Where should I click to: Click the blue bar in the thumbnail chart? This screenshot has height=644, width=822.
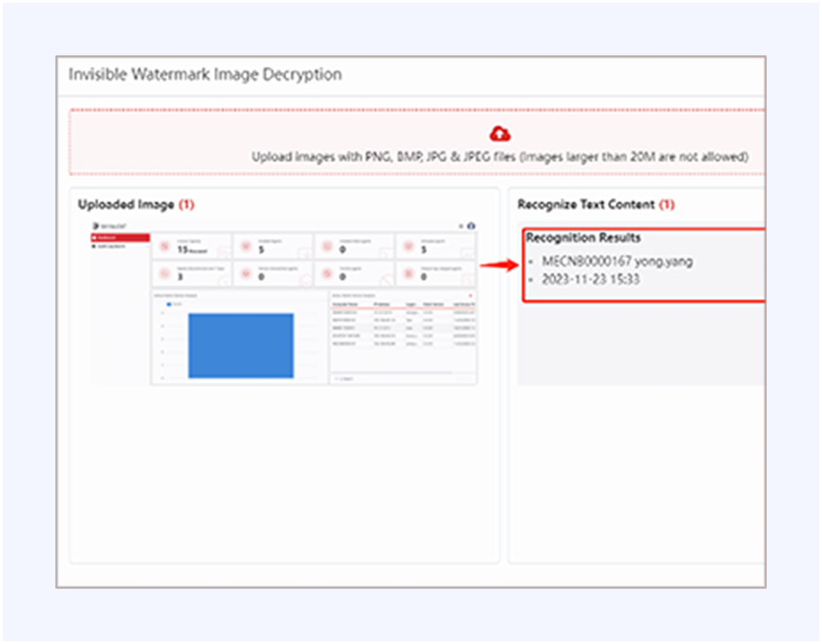[240, 345]
